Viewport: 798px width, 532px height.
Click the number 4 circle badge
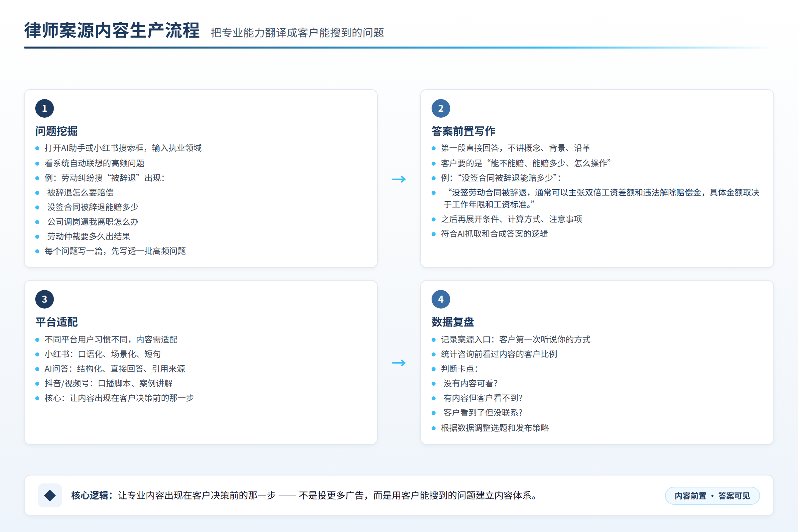pos(441,299)
